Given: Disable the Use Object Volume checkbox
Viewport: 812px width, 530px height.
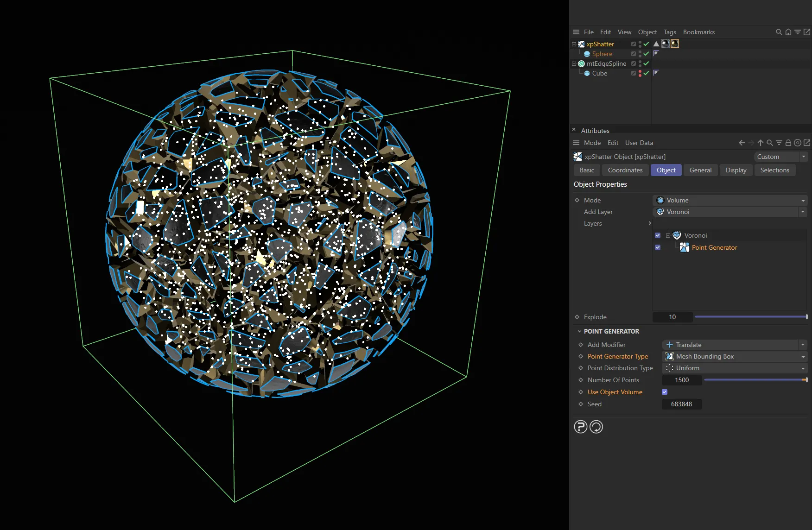Looking at the screenshot, I should 664,392.
